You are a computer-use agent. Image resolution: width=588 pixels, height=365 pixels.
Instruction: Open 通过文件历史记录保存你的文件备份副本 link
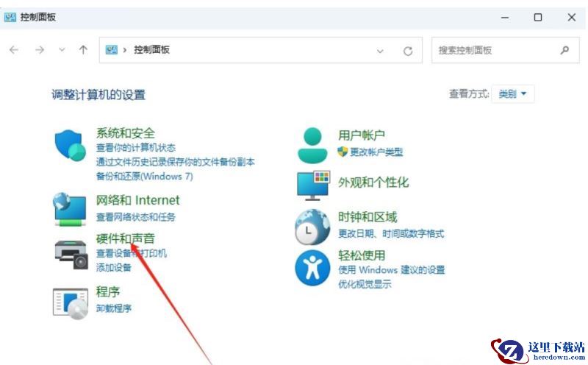point(175,162)
